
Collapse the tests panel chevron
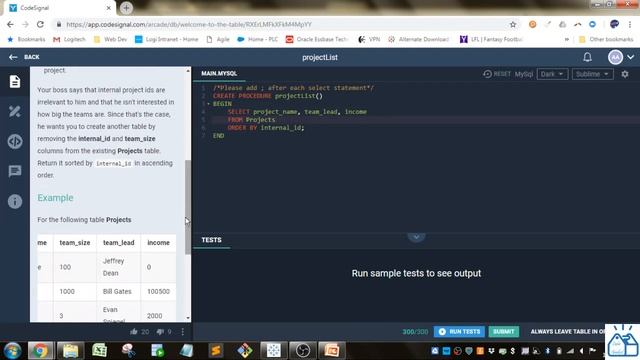416,237
